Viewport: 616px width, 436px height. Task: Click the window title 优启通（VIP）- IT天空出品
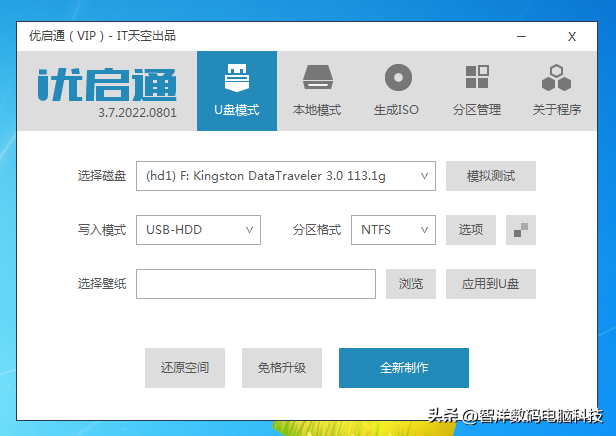[x=102, y=36]
